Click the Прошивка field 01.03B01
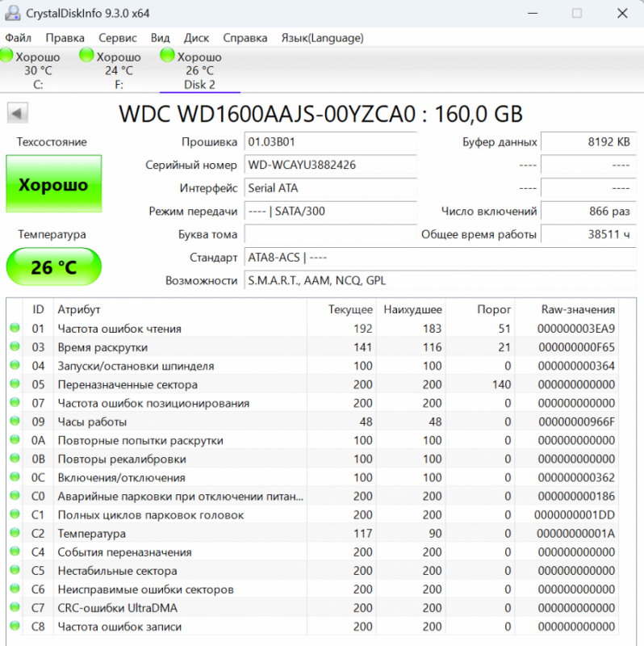Viewport: 644px width, 646px height. click(330, 142)
